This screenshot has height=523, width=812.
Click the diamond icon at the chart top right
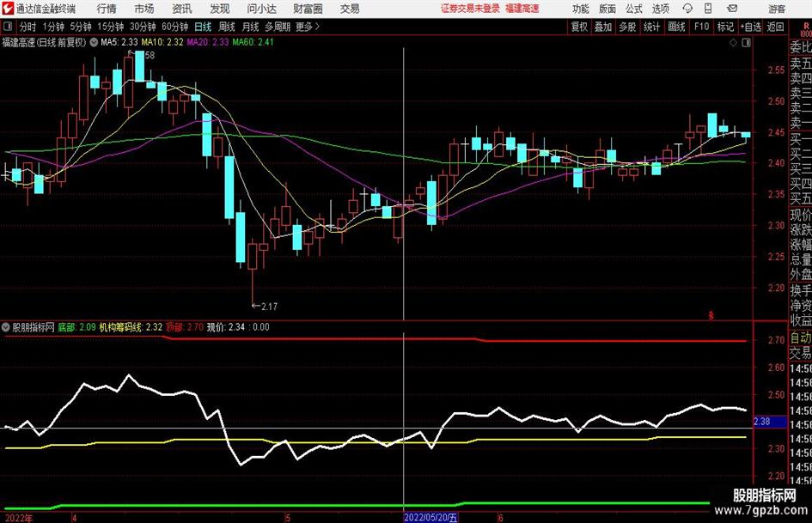click(733, 43)
